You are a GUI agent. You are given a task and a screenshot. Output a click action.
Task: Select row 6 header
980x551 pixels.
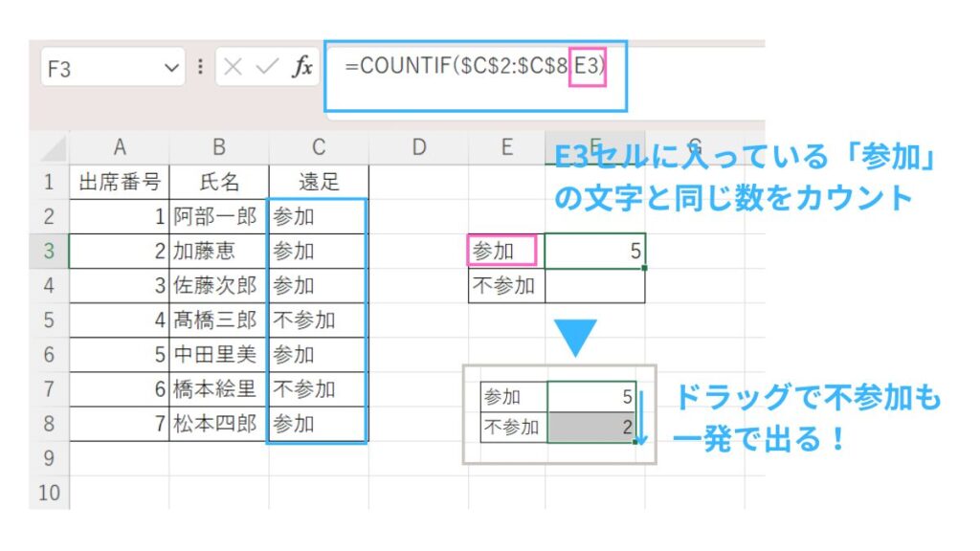(x=49, y=355)
